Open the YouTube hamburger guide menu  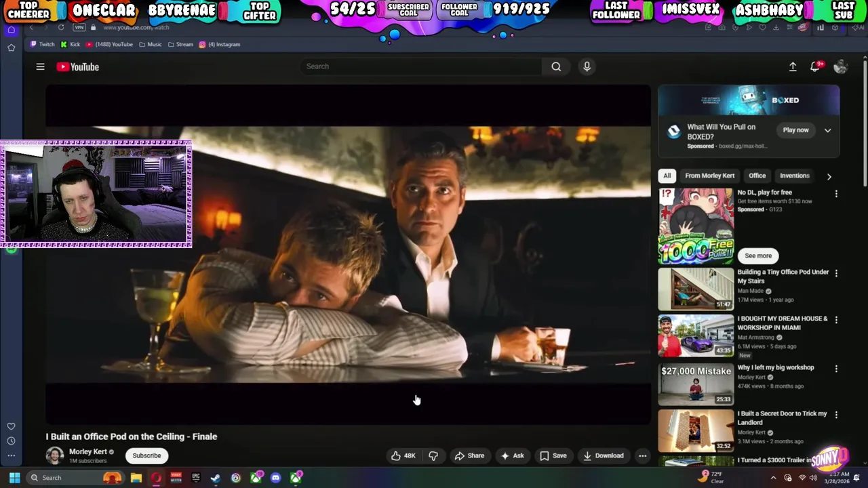click(x=40, y=66)
